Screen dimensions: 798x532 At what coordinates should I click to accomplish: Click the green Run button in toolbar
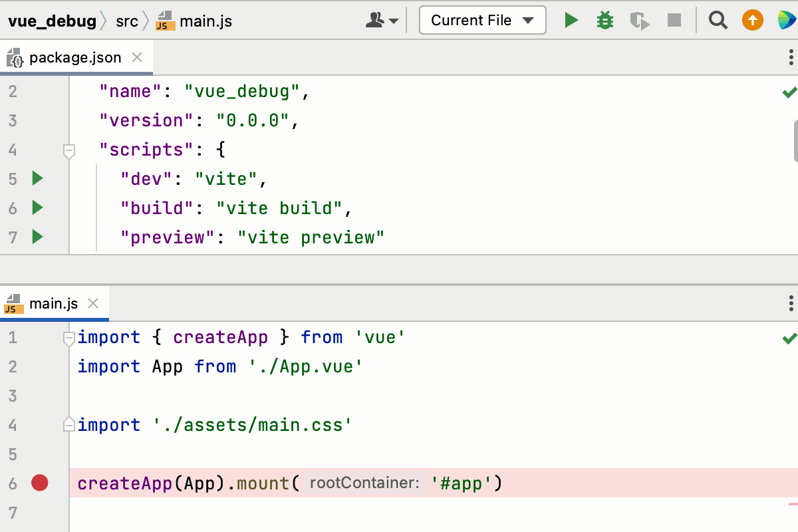(571, 20)
